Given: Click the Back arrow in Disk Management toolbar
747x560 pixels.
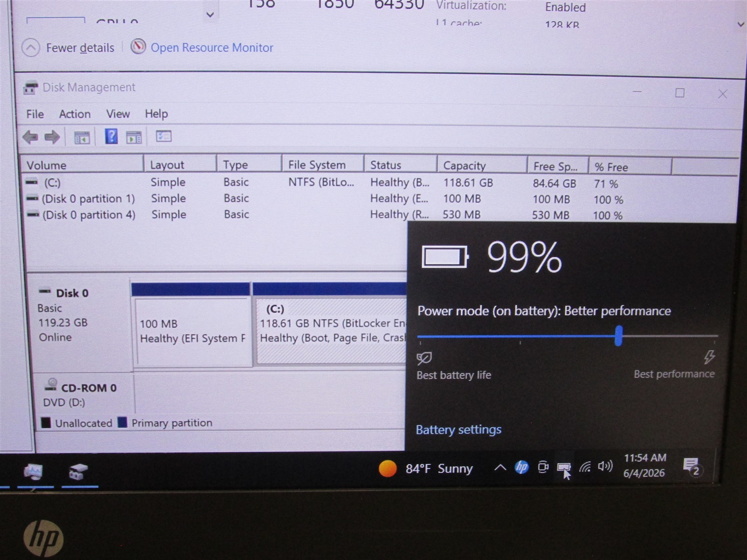Looking at the screenshot, I should [30, 137].
